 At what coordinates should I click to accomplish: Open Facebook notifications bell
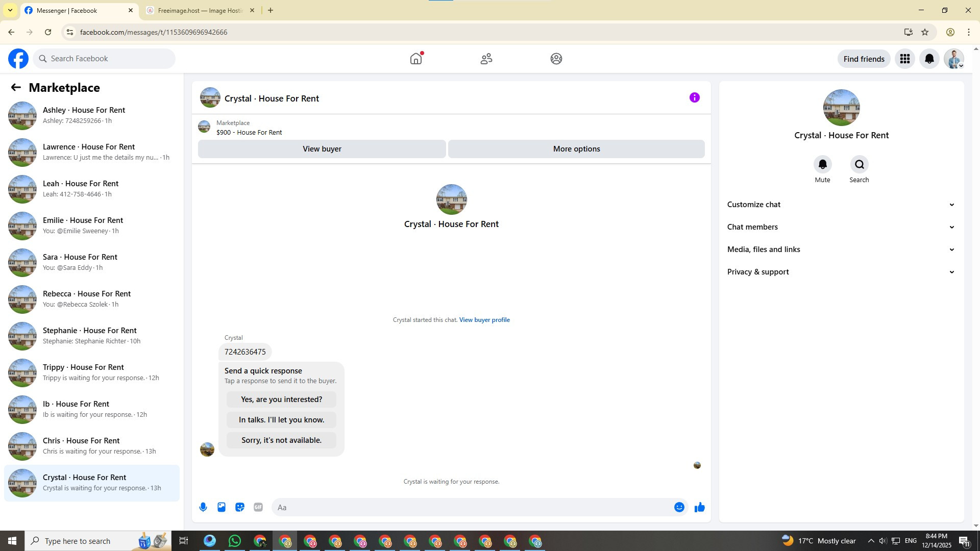pos(929,59)
